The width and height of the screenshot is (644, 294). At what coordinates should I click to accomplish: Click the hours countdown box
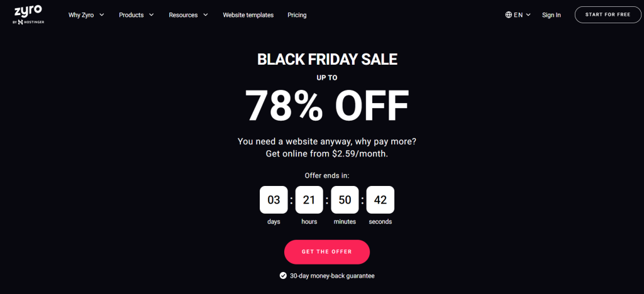pos(309,200)
